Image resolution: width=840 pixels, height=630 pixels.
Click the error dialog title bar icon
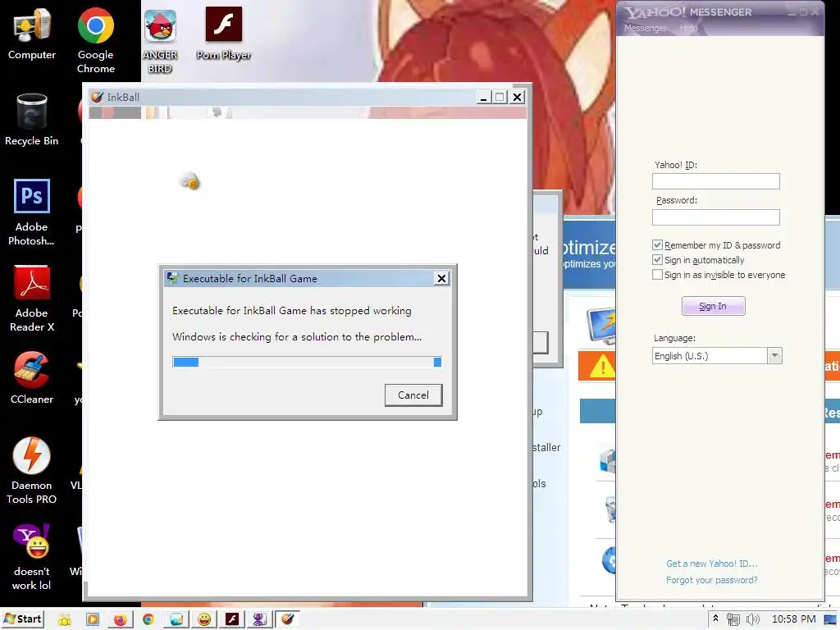point(172,278)
